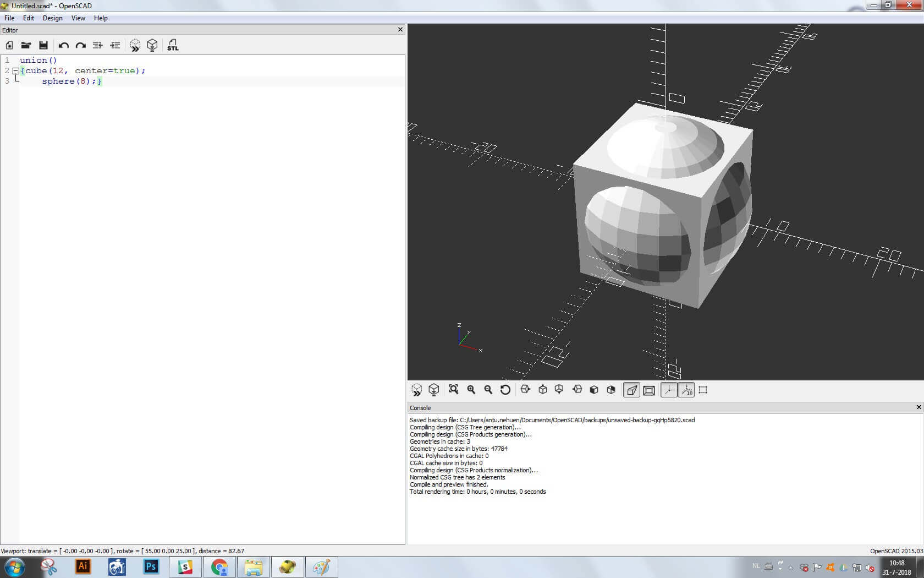Open Slack from the taskbar
This screenshot has height=578, width=924.
pyautogui.click(x=185, y=567)
